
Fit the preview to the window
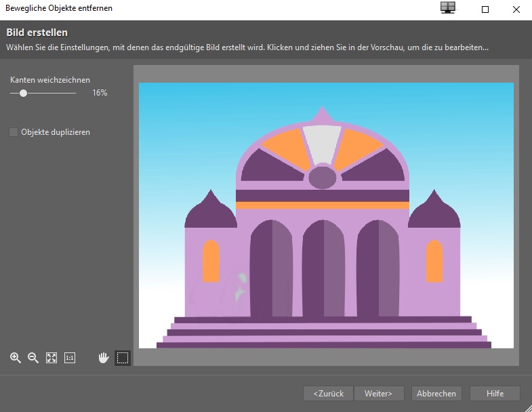[x=52, y=358]
